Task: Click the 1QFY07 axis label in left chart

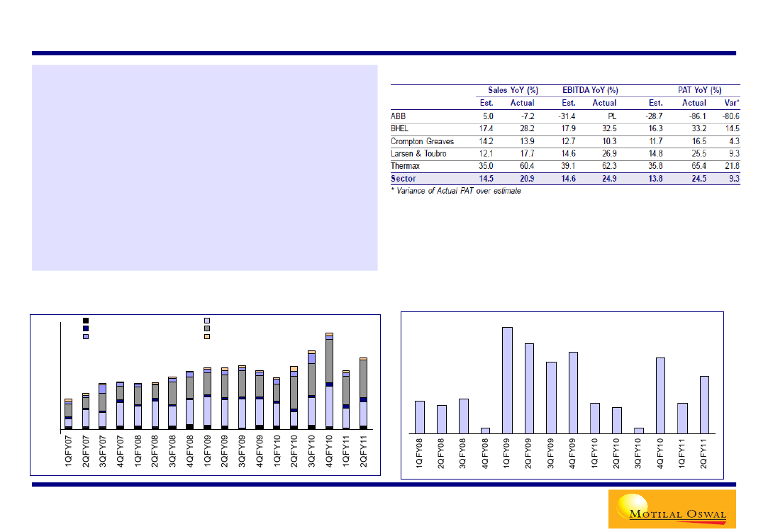Action: (x=69, y=451)
